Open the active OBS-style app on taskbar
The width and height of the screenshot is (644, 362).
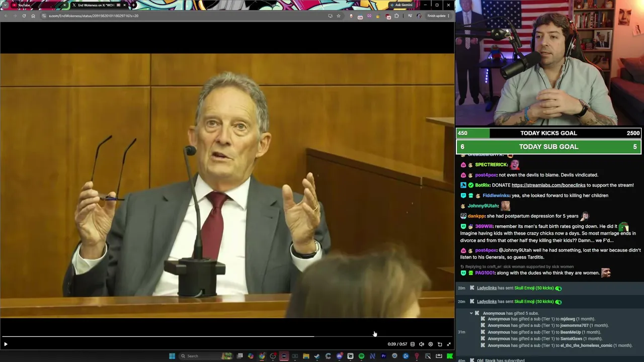point(284,356)
